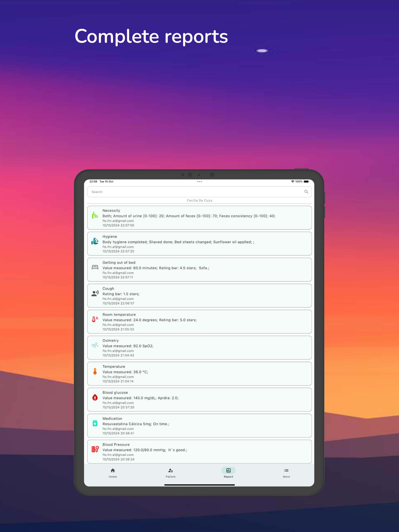This screenshot has width=399, height=532.
Task: Click the orange Temperature thermometer icon
Action: coord(95,371)
